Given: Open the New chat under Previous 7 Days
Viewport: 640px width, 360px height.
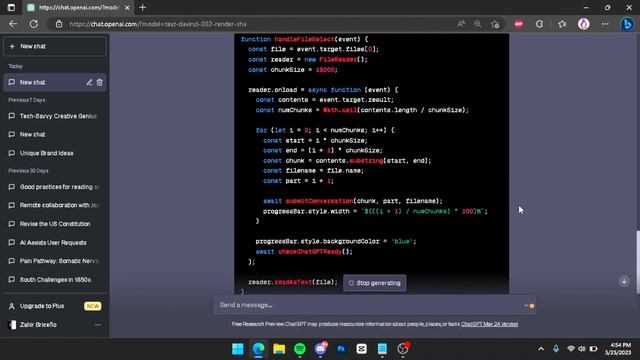Looking at the screenshot, I should pos(55,135).
